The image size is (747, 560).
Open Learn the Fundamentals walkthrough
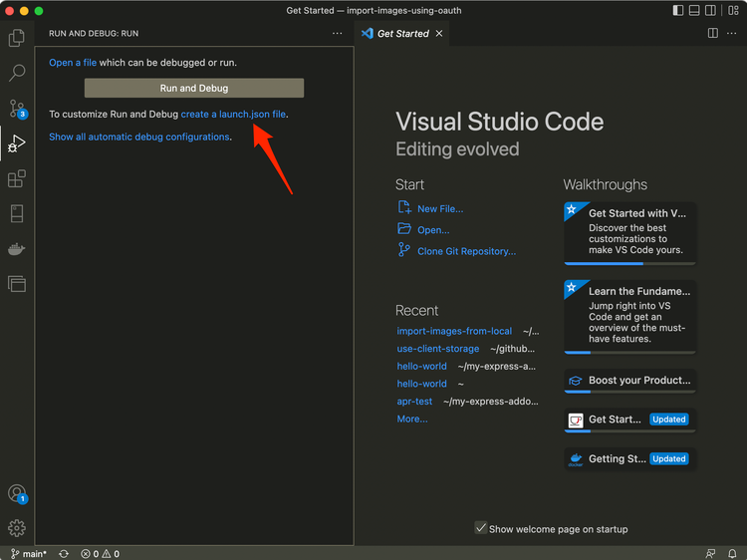629,317
